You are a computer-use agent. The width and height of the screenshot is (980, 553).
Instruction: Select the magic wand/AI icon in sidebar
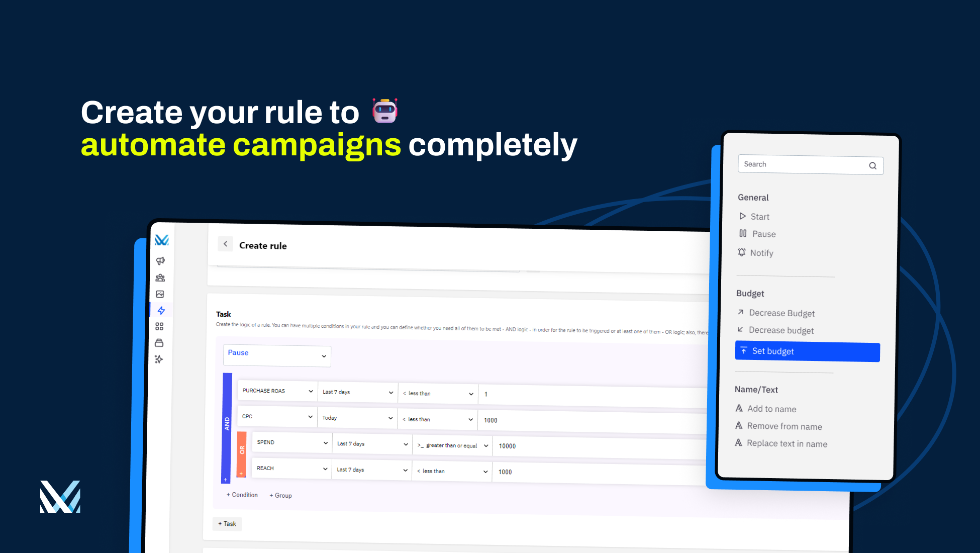point(162,359)
